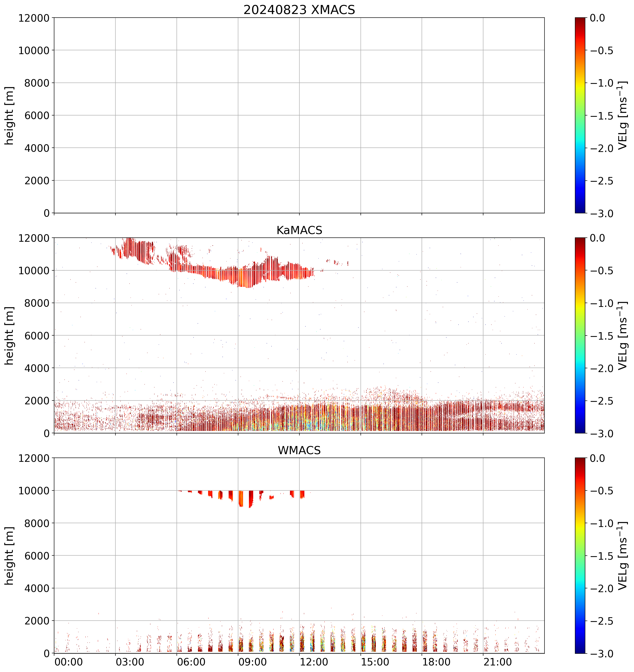The width and height of the screenshot is (634, 672).
Task: Click the KaMACS panel's color bar
Action: (x=580, y=335)
